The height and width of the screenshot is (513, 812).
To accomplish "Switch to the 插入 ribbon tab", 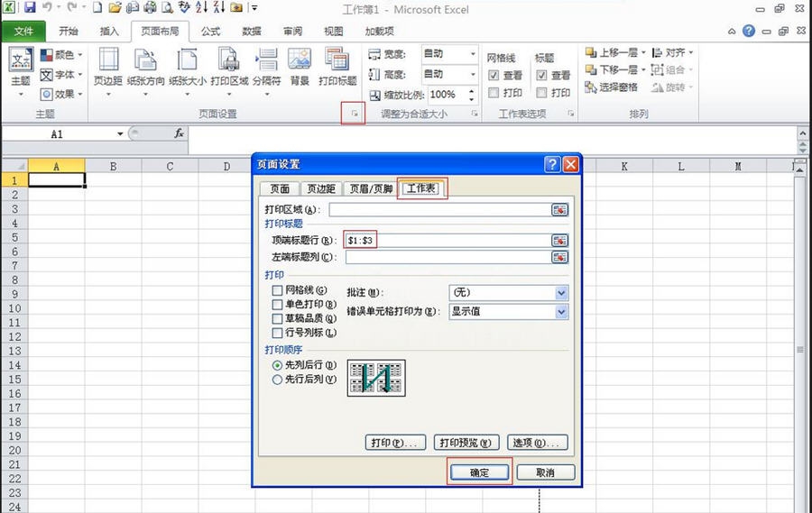I will pyautogui.click(x=109, y=31).
